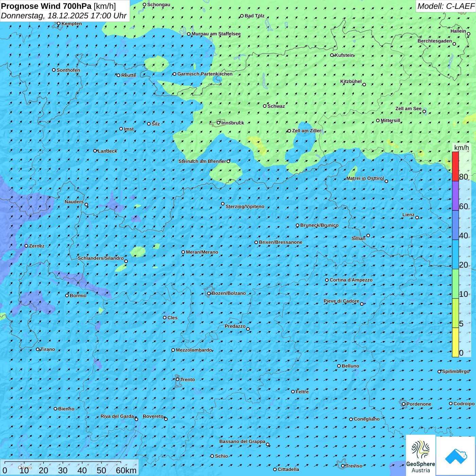Click the Bozen/Bolzano city label
The height and width of the screenshot is (476, 476).
[x=228, y=293]
